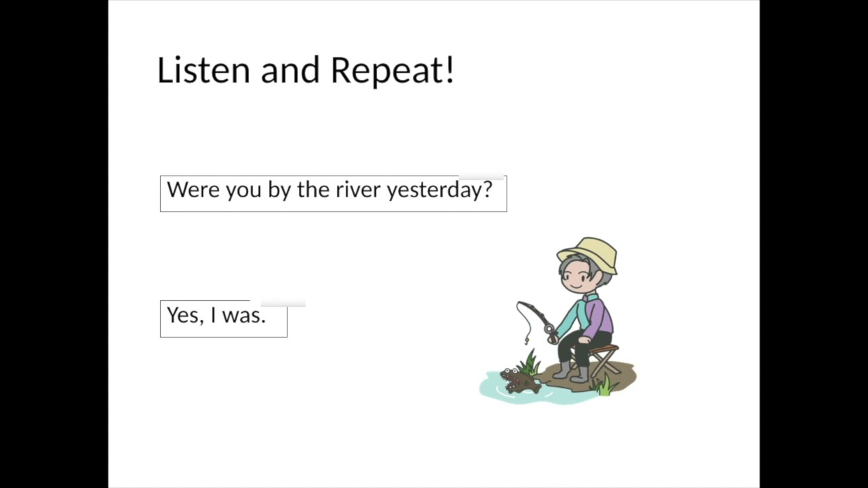This screenshot has height=488, width=868.
Task: Select the "Were you by the river yesterday?" text box
Action: 333,194
